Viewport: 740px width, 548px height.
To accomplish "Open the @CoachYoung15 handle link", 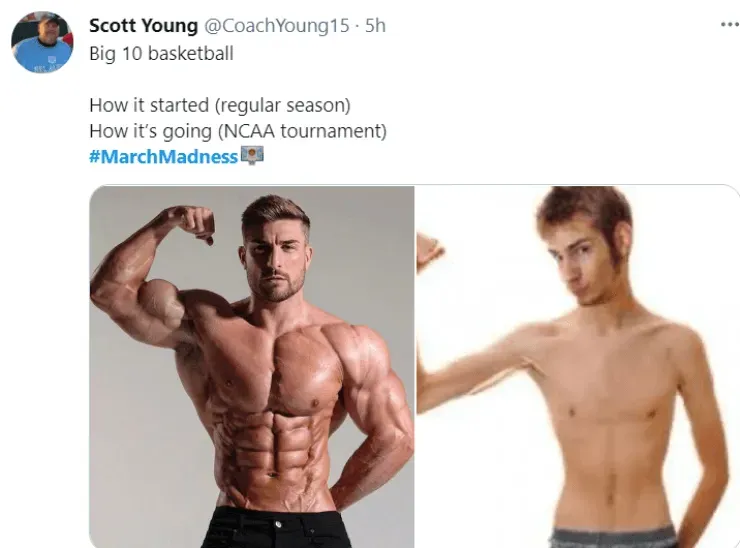I will (x=277, y=25).
